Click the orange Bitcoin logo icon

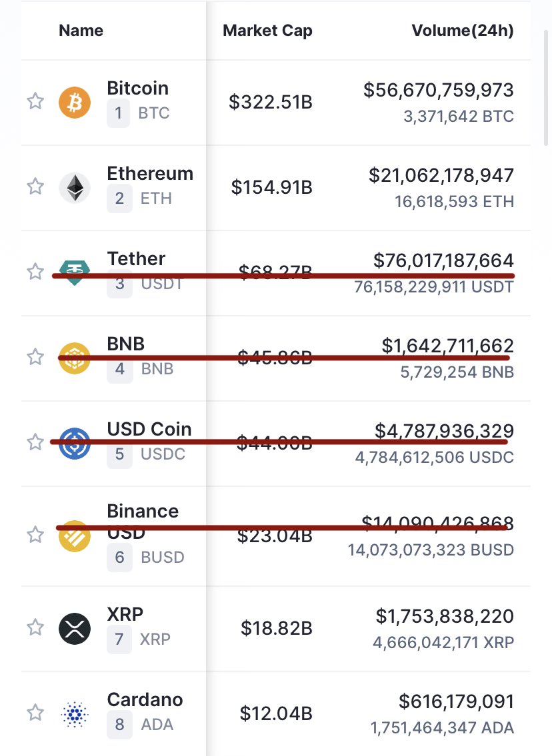(74, 102)
